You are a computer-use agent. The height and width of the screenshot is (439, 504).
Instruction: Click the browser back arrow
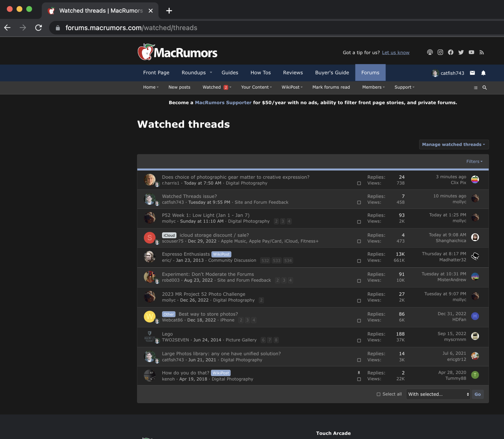pos(7,28)
